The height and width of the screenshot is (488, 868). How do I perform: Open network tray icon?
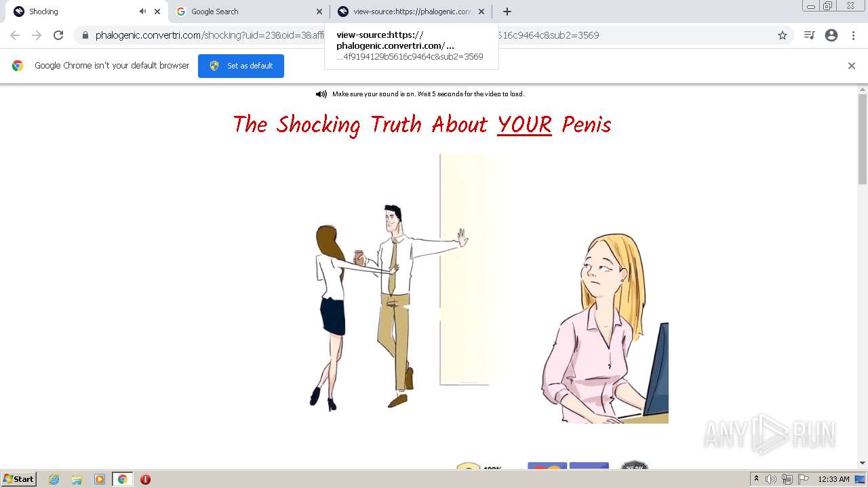tap(787, 479)
